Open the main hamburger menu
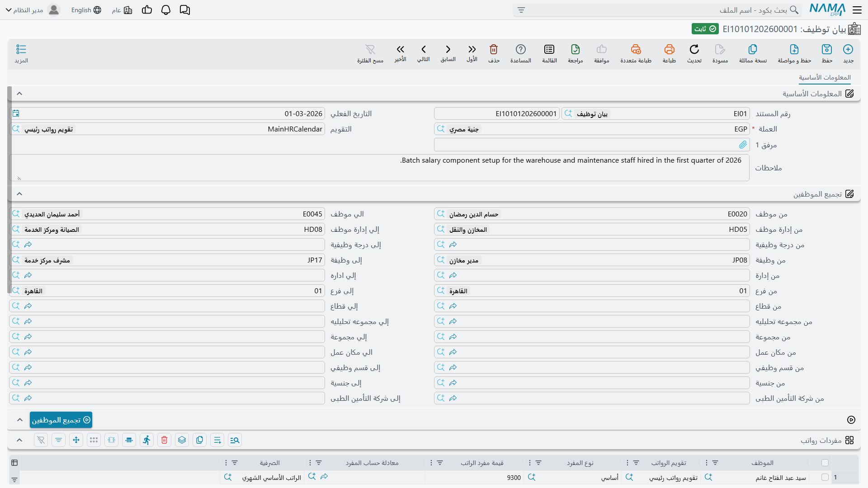 pos(857,10)
